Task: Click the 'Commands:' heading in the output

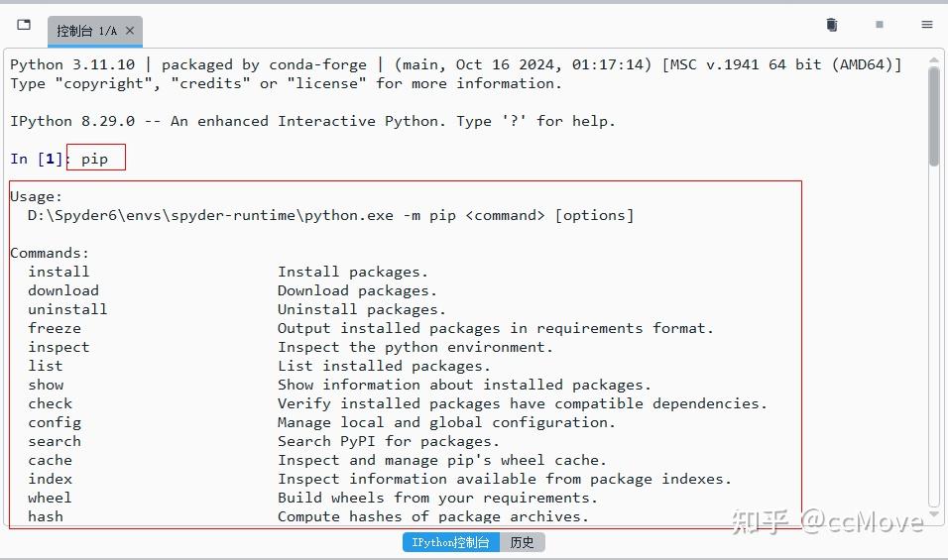Action: pos(50,253)
